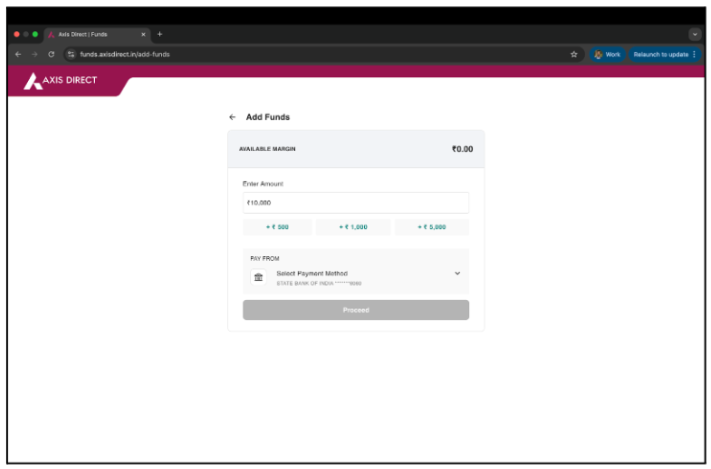Expand the Select Payment Method chevron
The image size is (711, 469).
coord(457,273)
